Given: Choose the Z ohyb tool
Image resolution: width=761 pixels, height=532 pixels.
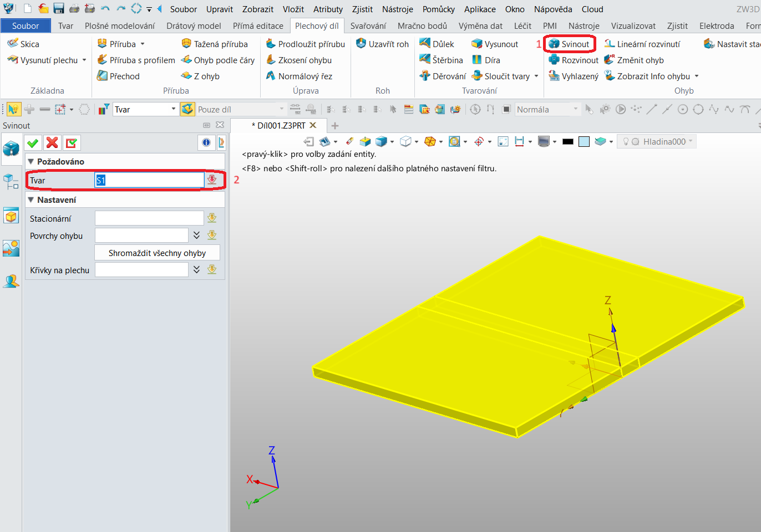Looking at the screenshot, I should click(x=201, y=76).
